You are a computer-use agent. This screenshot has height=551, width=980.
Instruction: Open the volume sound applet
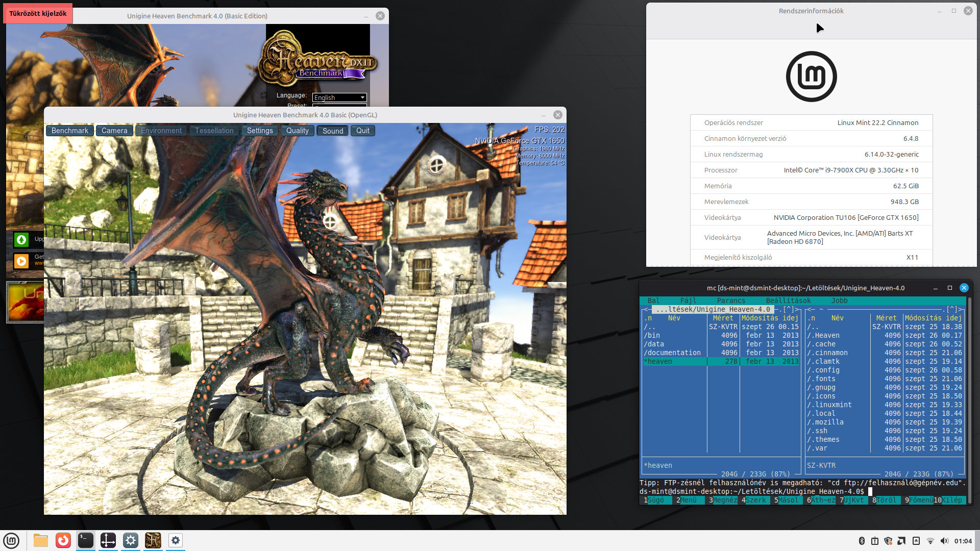coord(944,541)
